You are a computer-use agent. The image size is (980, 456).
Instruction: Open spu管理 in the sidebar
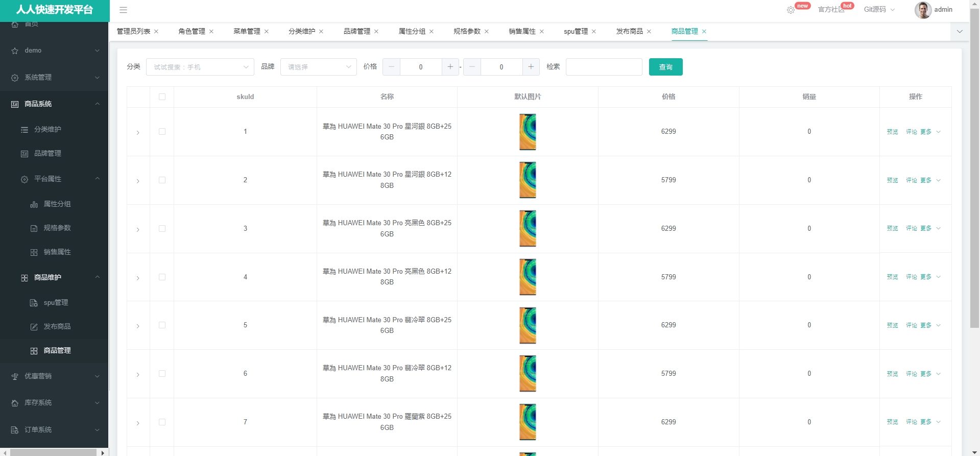(54, 303)
